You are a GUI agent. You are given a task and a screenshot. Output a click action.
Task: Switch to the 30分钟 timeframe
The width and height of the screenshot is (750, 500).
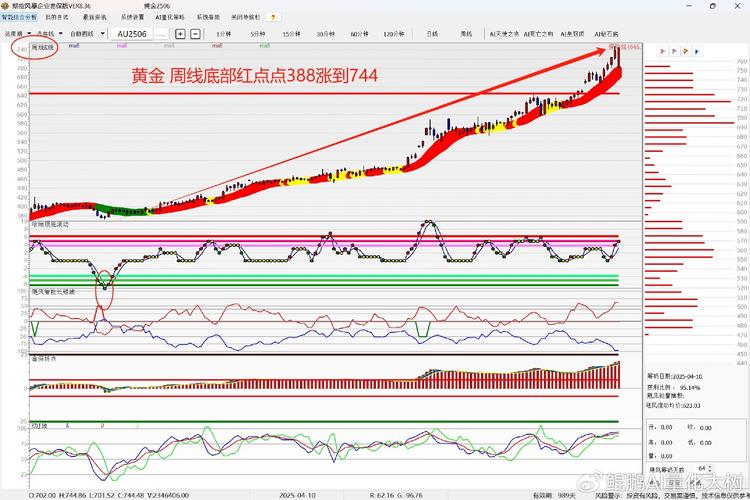tap(325, 34)
